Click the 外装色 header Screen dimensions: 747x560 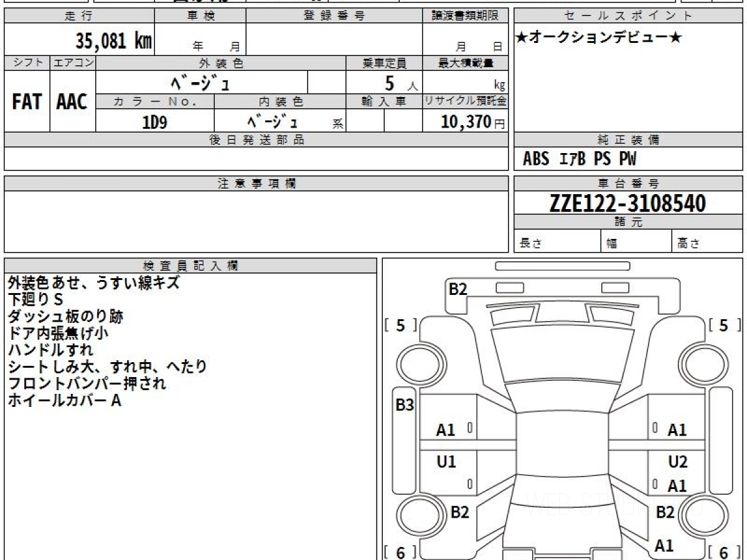[221, 63]
